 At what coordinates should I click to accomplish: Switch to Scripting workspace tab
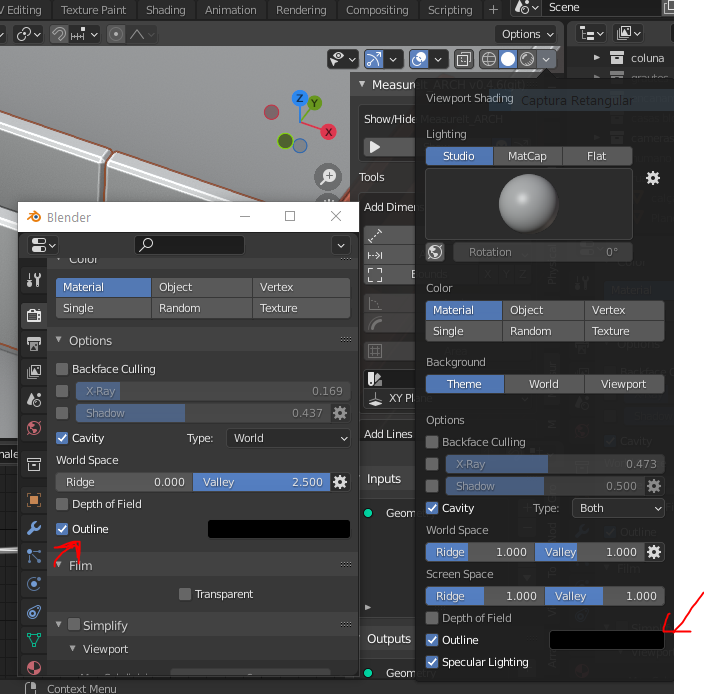click(450, 10)
